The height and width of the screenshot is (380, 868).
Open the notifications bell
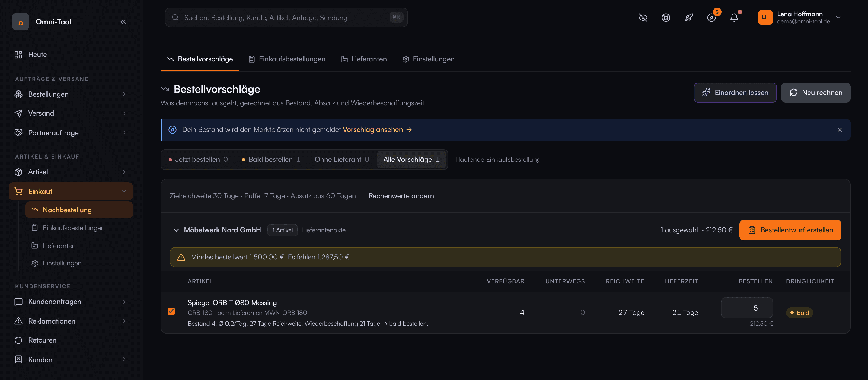734,18
